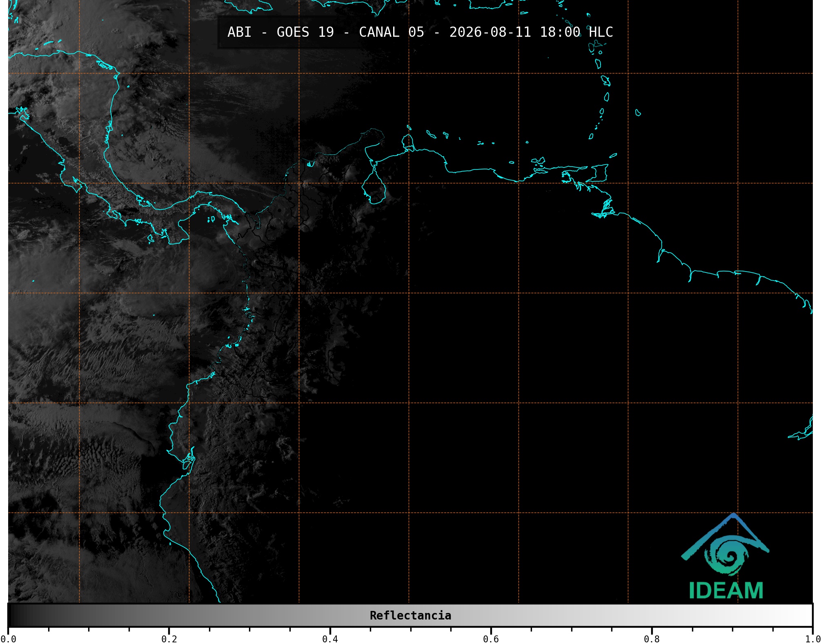Click the ABI GOES 19 CANAL 05 title text
Viewport: 821px width, 644px height.
click(x=420, y=32)
